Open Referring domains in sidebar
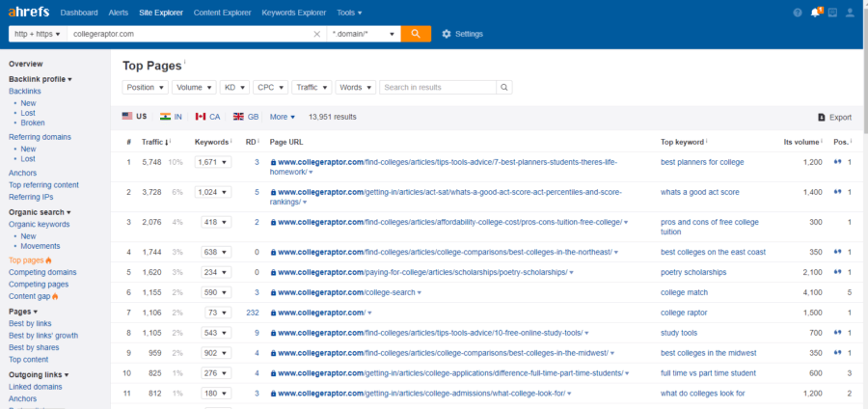Screen dimensions: 868x409 pyautogui.click(x=40, y=137)
